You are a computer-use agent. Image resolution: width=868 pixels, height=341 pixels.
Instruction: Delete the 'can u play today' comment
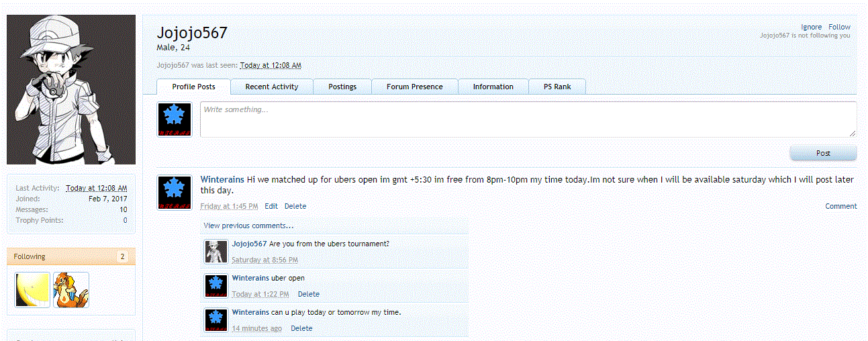click(301, 328)
